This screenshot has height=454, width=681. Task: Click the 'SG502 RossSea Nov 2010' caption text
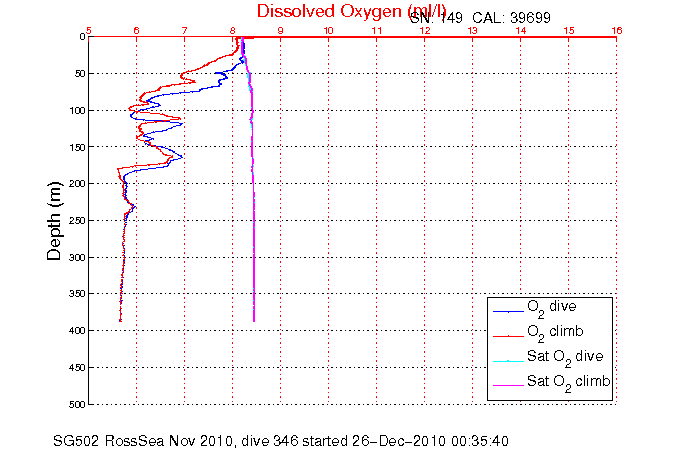coord(143,441)
